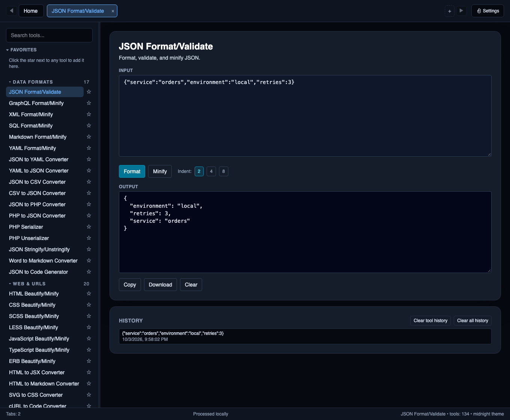
Task: Copy the formatted output
Action: [x=130, y=285]
